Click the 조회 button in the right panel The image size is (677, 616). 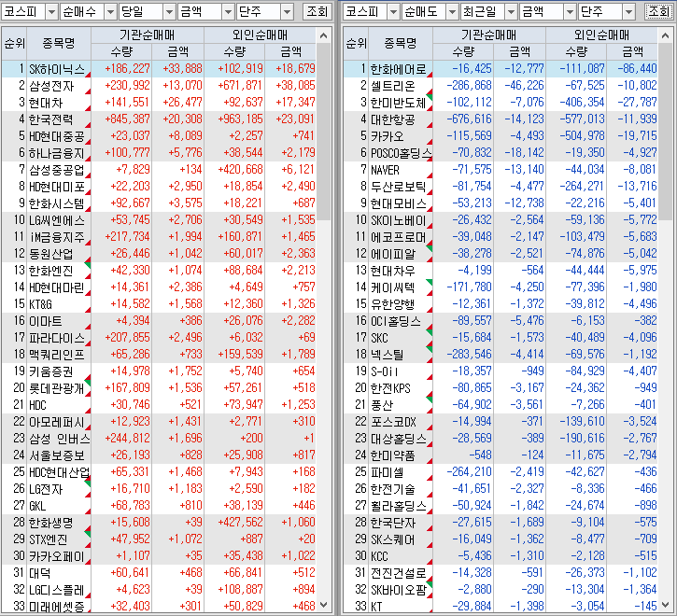(659, 11)
